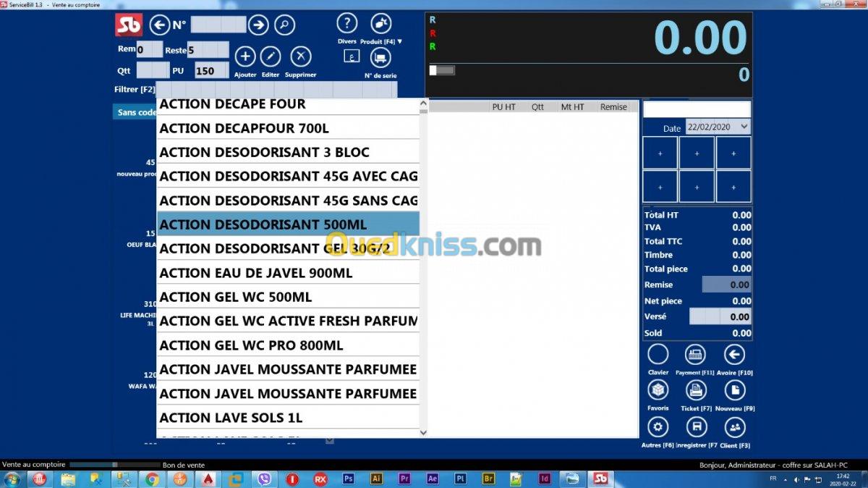Click the Editer pencil icon
Viewport: 868px width, 488px height.
pos(271,56)
